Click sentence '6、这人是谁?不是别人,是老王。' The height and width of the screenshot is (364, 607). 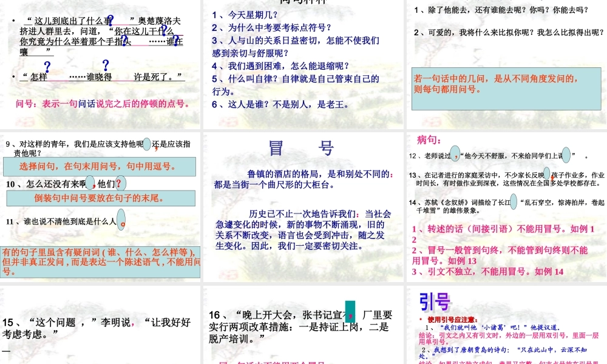280,104
